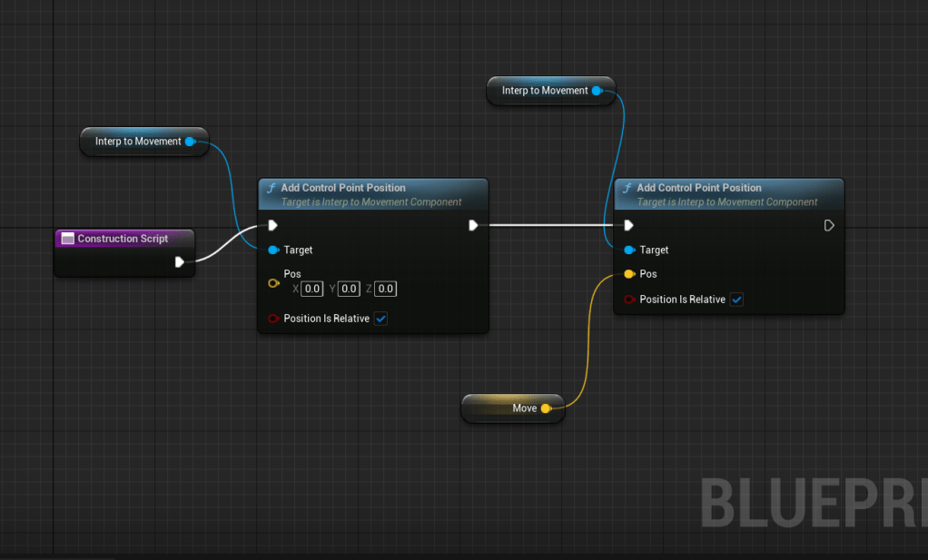Click exec input pin of left Add Control Point node

(272, 226)
